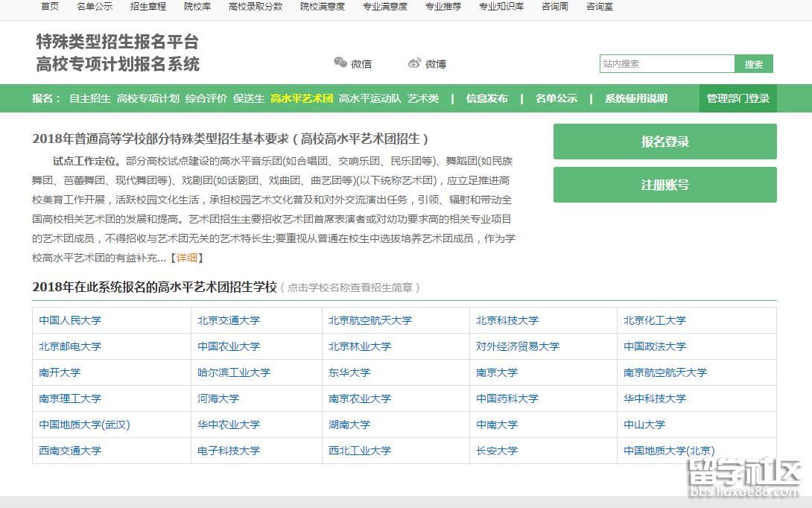Click the 注册账号 register button
Image resolution: width=812 pixels, height=508 pixels.
[x=664, y=185]
